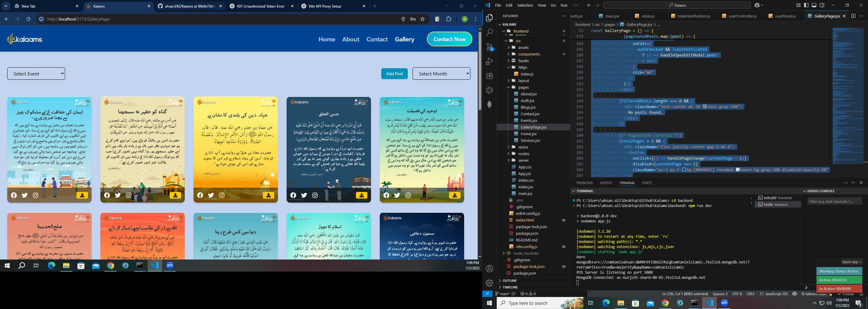Go to the About page link
868x309 pixels.
[x=351, y=39]
